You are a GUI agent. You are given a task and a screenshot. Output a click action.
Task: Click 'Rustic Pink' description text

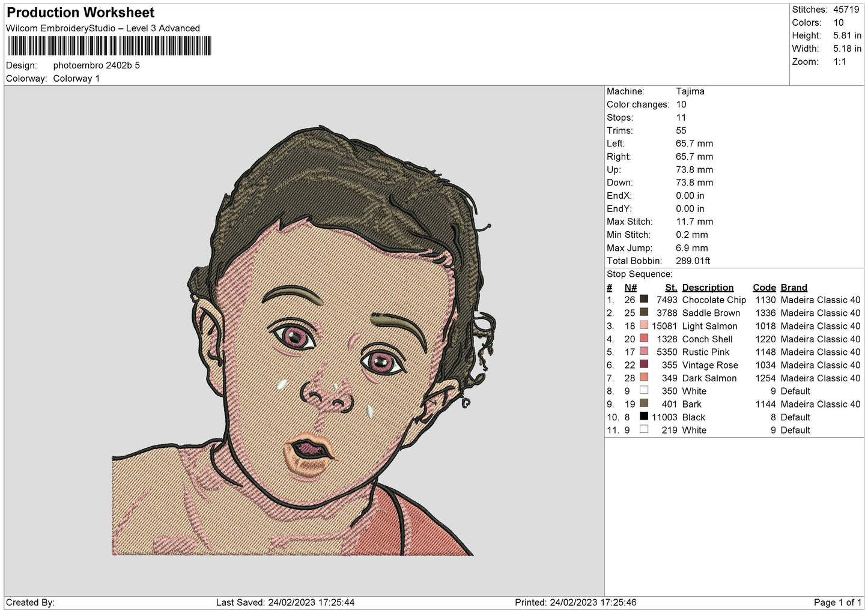click(x=706, y=352)
